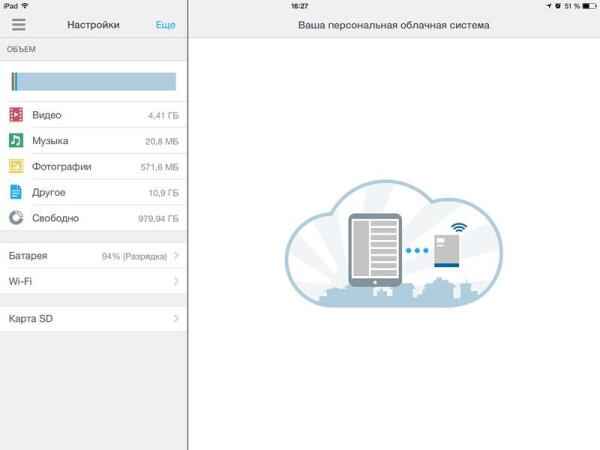
Task: Click the Свободно pie chart icon
Action: (16, 218)
